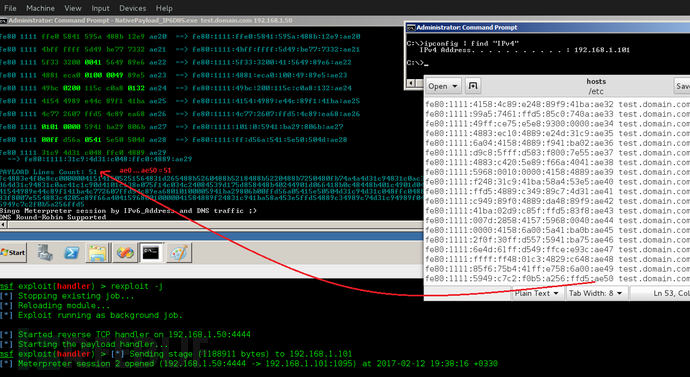This screenshot has width=690, height=377.
Task: Open the Plain Text language dropdown
Action: tap(536, 293)
